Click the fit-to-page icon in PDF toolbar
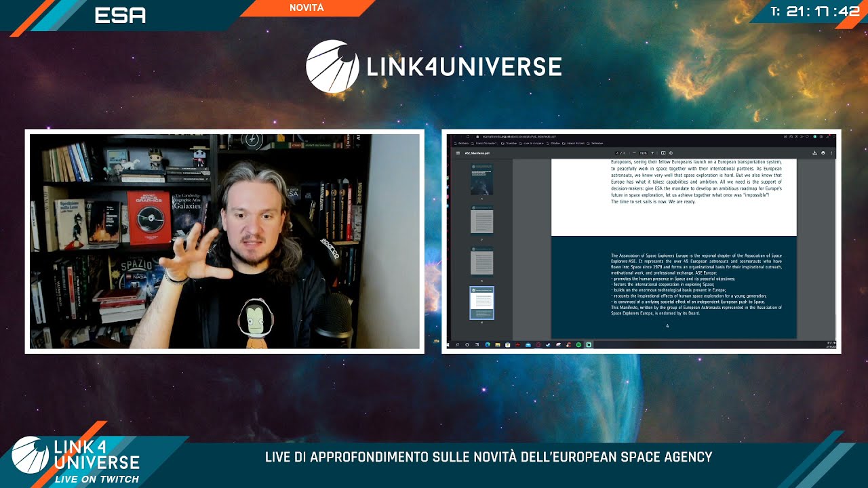This screenshot has height=488, width=868. (663, 153)
